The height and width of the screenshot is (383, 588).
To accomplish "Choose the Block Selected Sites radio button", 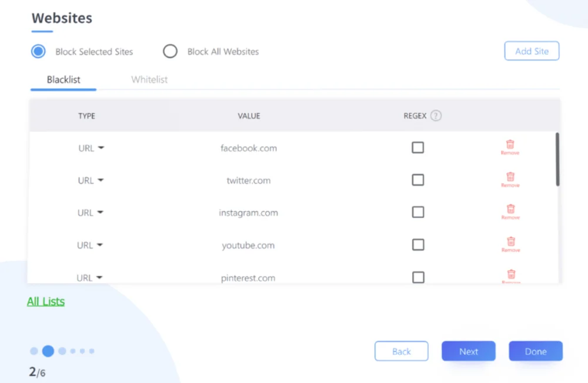I will [x=39, y=52].
